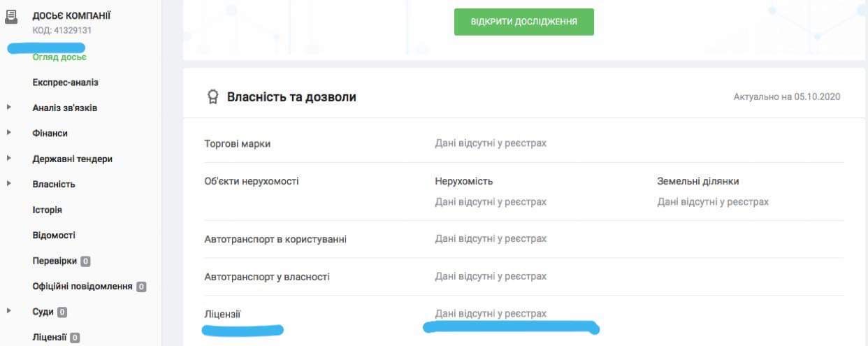Go to Історія in sidebar
Screen dimensions: 868x346
tap(47, 210)
